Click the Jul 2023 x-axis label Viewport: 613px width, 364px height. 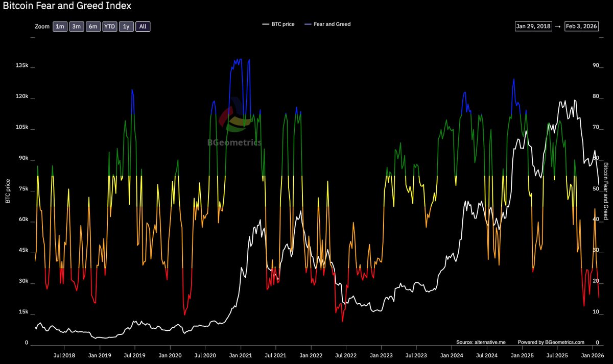pyautogui.click(x=417, y=354)
